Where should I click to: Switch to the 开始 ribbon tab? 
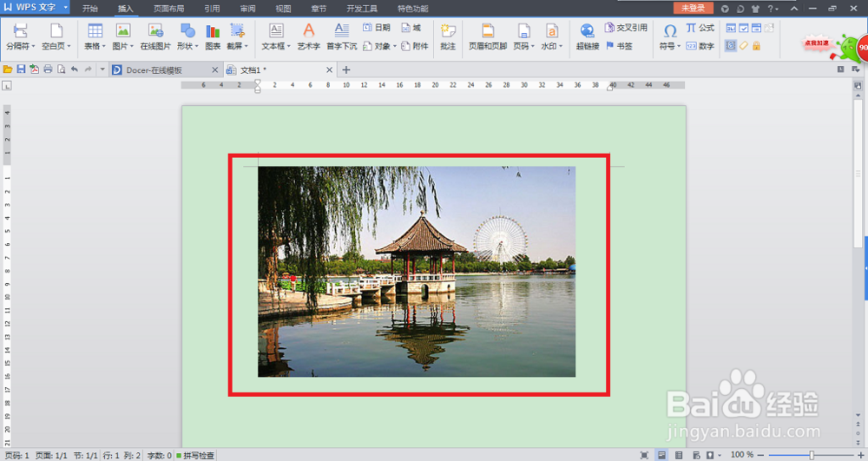tap(89, 9)
